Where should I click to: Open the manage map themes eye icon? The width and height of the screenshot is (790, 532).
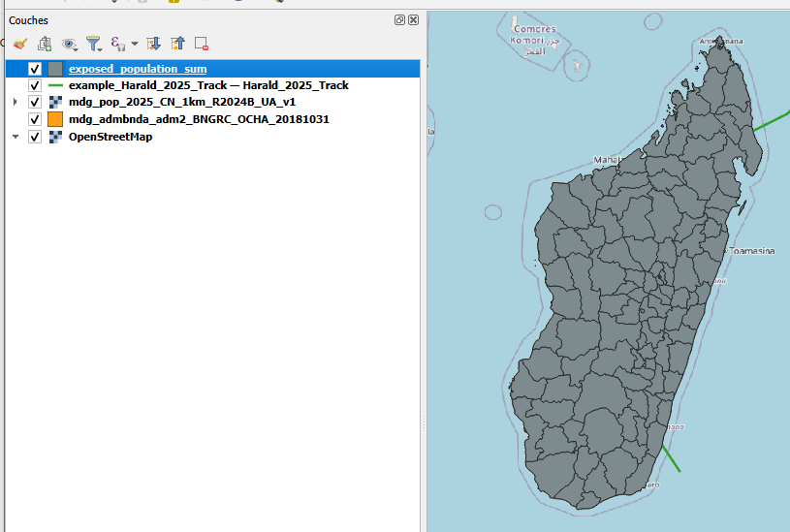click(x=69, y=44)
